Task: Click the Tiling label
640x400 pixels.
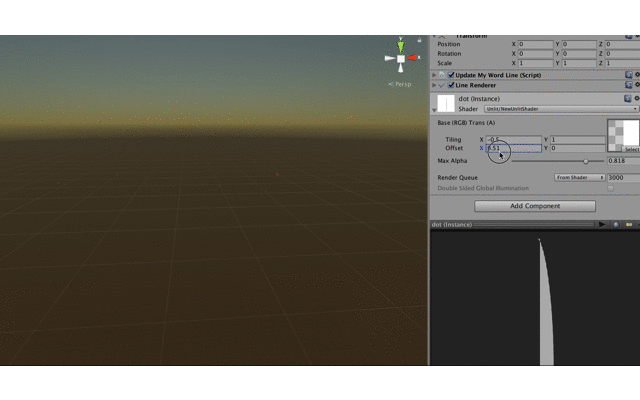Action: (453, 140)
